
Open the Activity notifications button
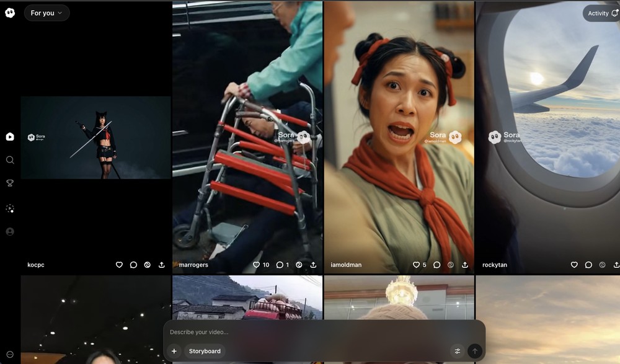(601, 14)
